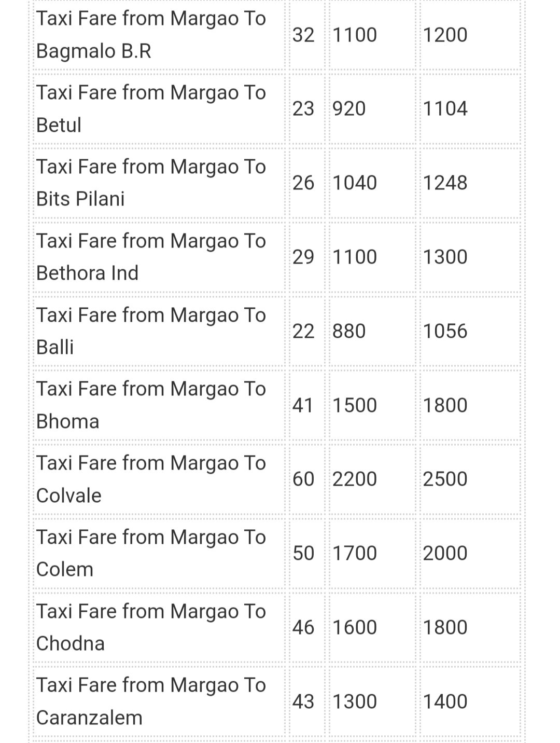Click the 1248 fare in Bits Pilani row

[445, 183]
